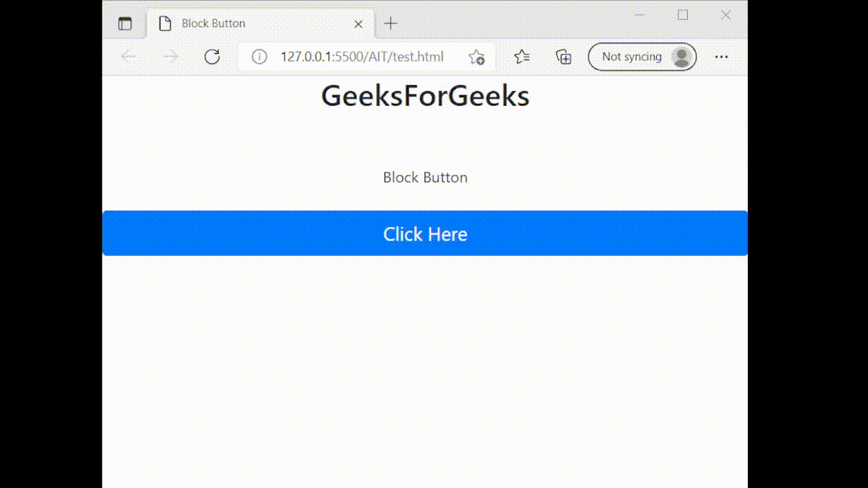The image size is (868, 488).
Task: Click the Block Button text on the page
Action: tap(425, 177)
